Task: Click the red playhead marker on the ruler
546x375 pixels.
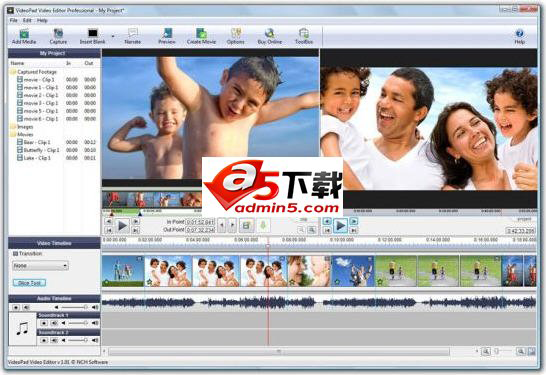Action: pyautogui.click(x=268, y=245)
